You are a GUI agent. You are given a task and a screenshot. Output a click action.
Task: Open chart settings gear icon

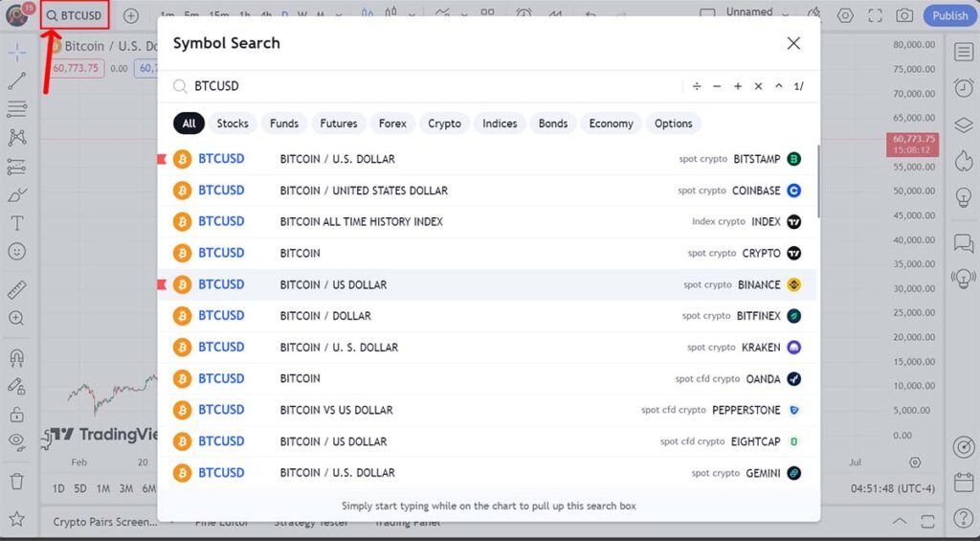click(845, 15)
